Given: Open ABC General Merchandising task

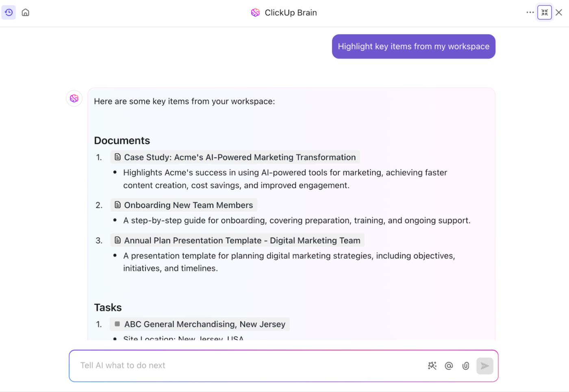Looking at the screenshot, I should point(204,324).
